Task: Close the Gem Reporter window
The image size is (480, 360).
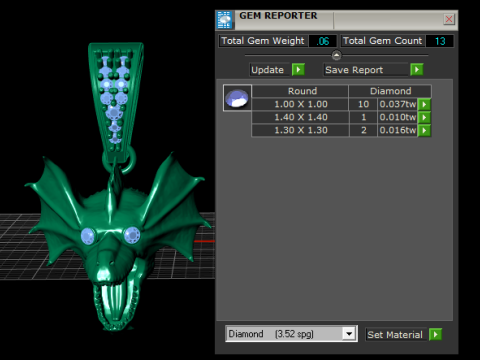Action: tap(449, 19)
